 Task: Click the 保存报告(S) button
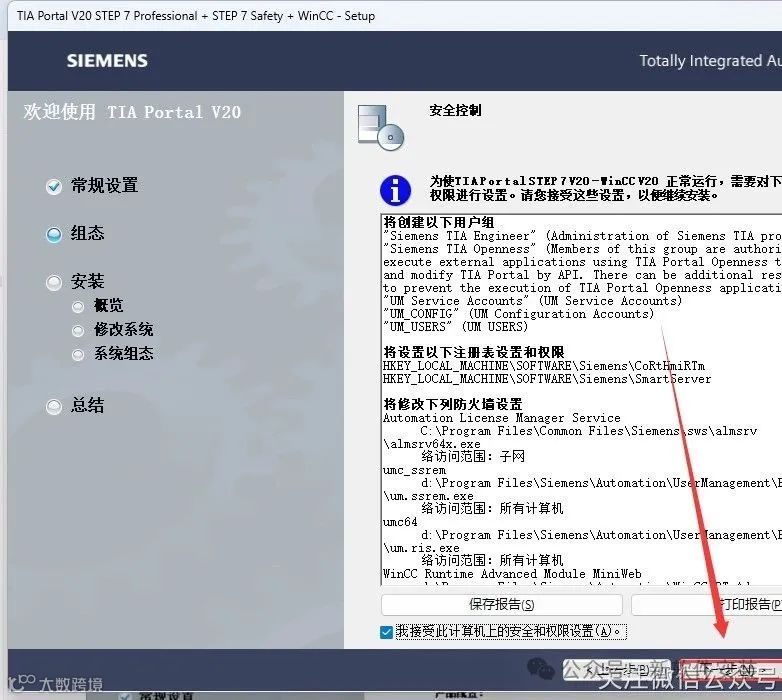[502, 605]
